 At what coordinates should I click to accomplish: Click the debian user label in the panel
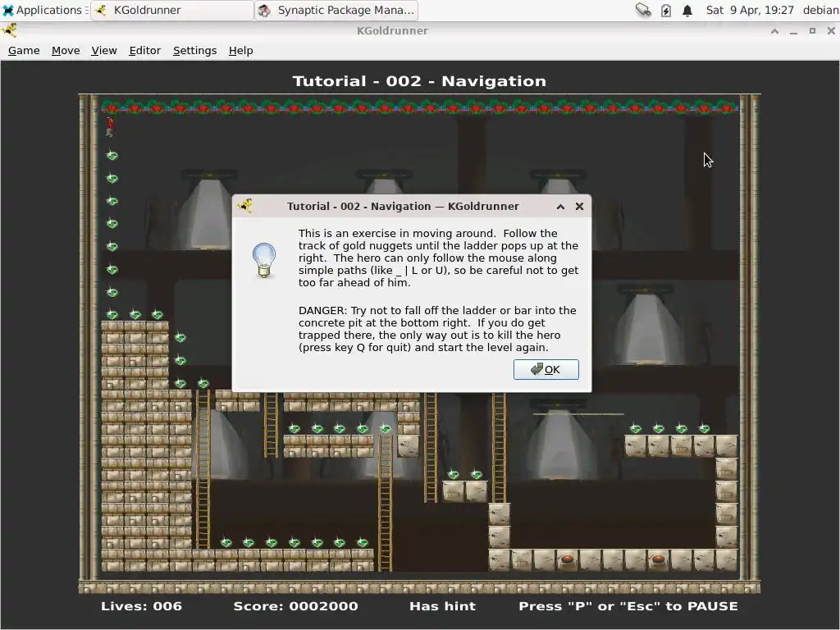click(820, 10)
